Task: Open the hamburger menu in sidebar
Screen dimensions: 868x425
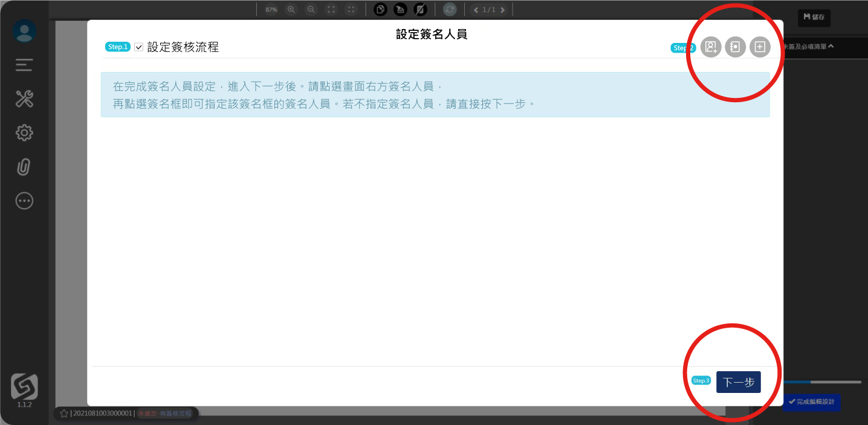Action: 24,65
